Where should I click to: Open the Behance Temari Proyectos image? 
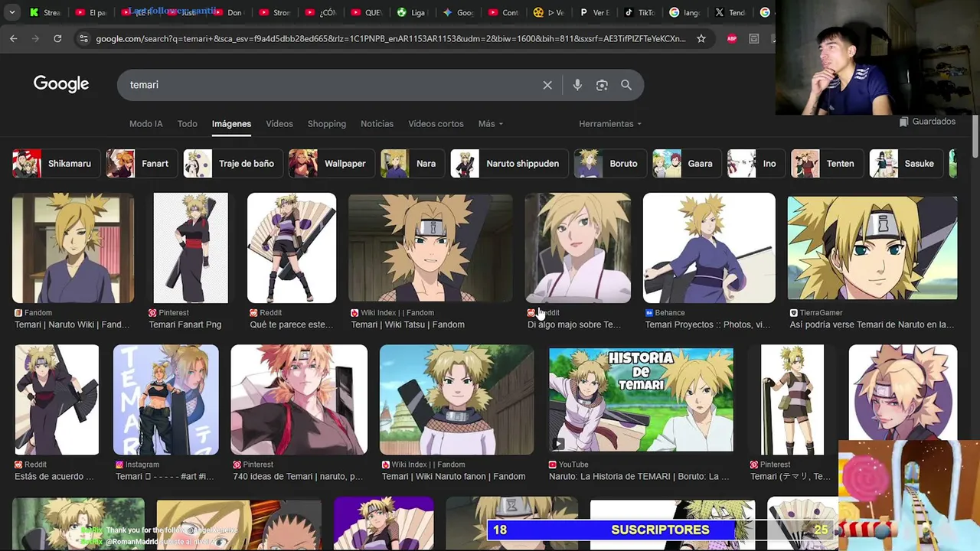(709, 248)
